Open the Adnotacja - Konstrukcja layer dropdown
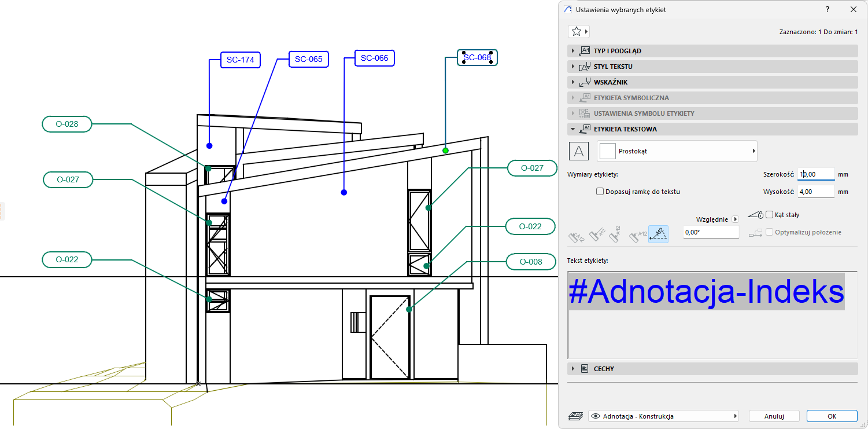The height and width of the screenshot is (429, 868). (x=664, y=416)
